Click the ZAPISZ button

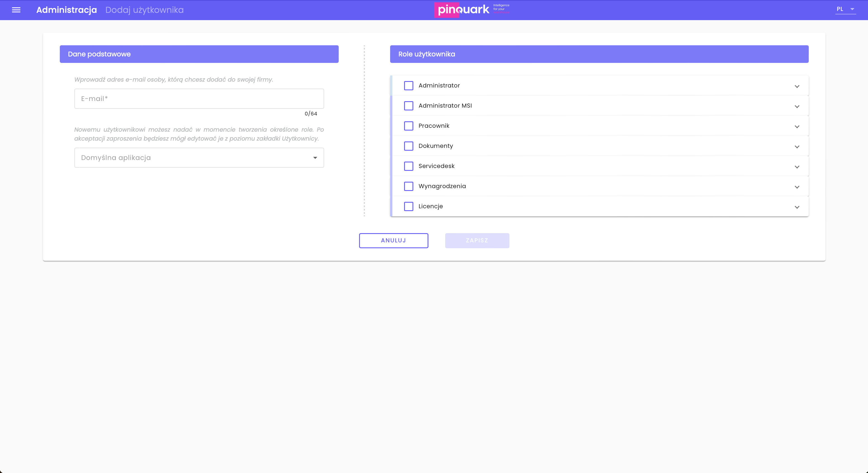477,240
